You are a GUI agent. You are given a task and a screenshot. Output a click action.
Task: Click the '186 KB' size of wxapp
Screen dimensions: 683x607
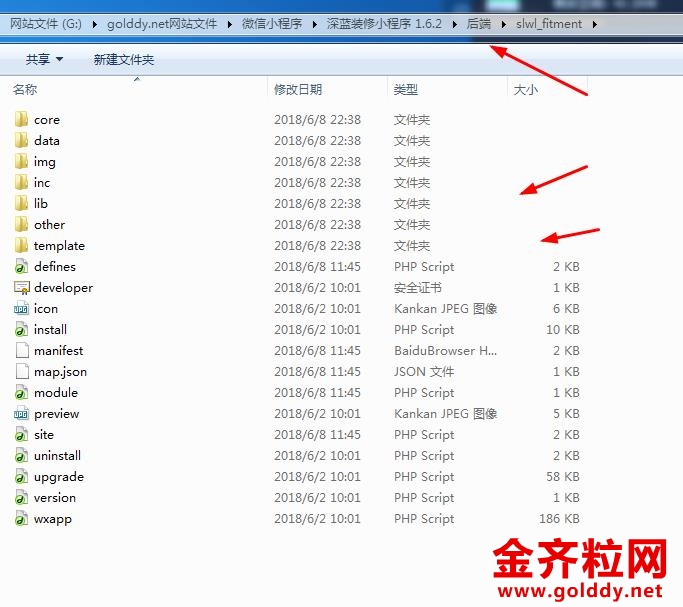click(559, 519)
